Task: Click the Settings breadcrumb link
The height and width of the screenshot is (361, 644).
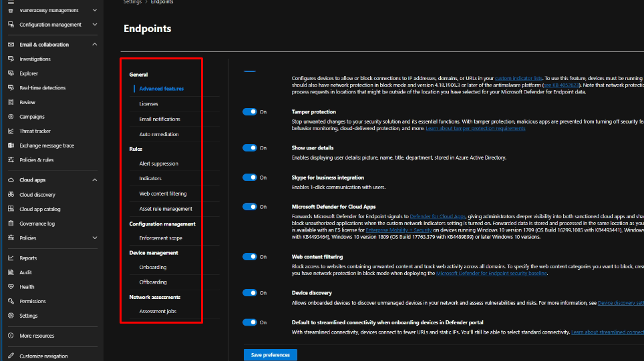Action: click(x=132, y=2)
